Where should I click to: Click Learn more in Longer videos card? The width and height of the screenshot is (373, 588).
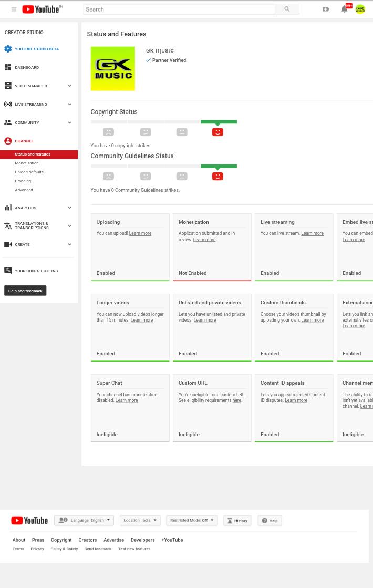point(142,320)
